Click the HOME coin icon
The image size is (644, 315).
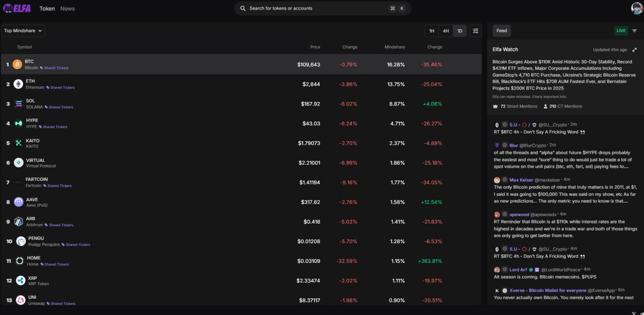click(20, 261)
